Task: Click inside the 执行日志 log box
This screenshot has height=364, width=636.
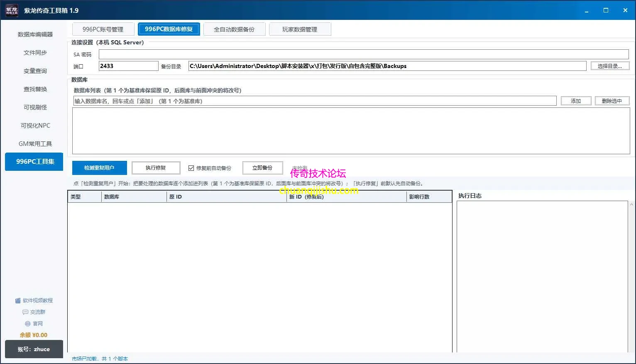Action: pos(542,277)
